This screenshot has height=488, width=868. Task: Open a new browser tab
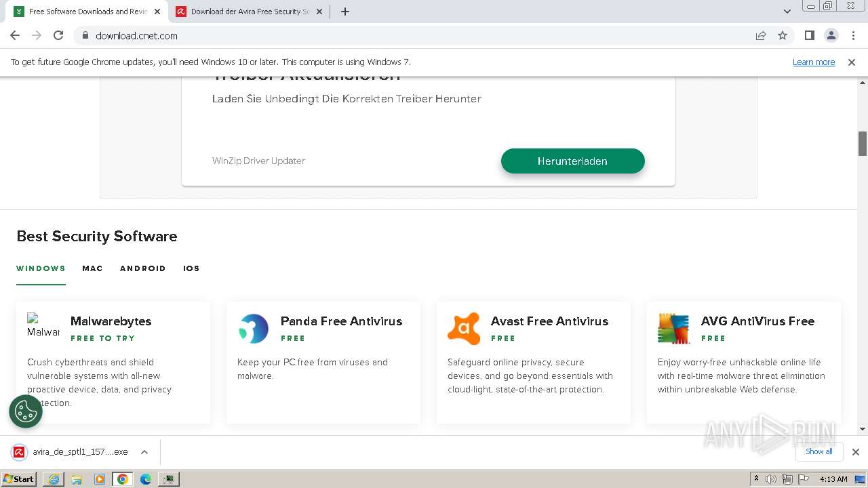[x=344, y=12]
